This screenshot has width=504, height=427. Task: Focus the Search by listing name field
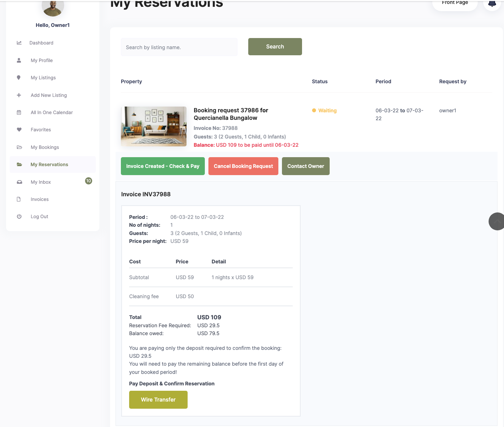(x=179, y=47)
